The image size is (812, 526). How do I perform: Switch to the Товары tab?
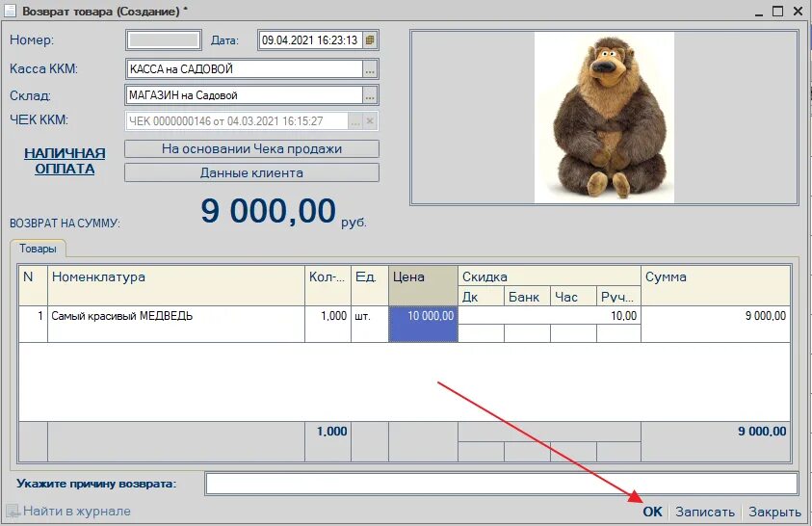[38, 249]
